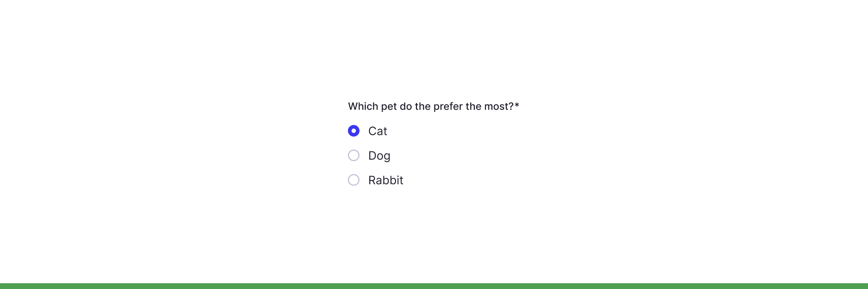The width and height of the screenshot is (868, 289).
Task: Click the question text about preferred pets
Action: [x=430, y=106]
